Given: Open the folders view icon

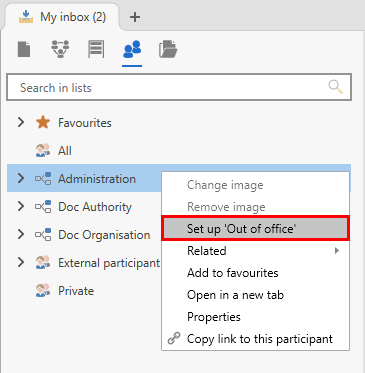Looking at the screenshot, I should click(x=168, y=49).
